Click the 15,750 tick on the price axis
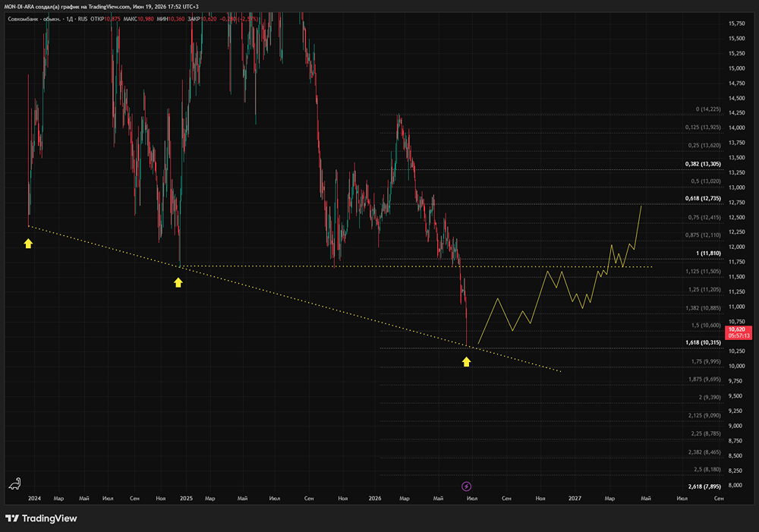This screenshot has width=759, height=532. [x=737, y=24]
